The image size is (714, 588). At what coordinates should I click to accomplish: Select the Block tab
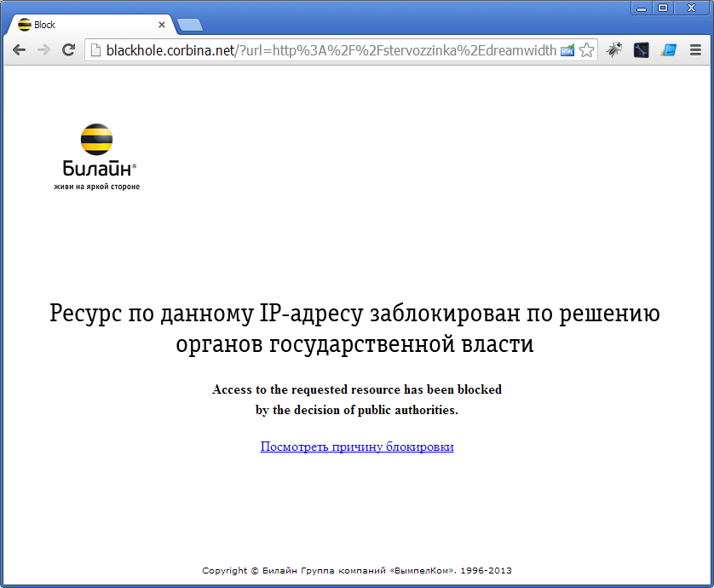90,25
